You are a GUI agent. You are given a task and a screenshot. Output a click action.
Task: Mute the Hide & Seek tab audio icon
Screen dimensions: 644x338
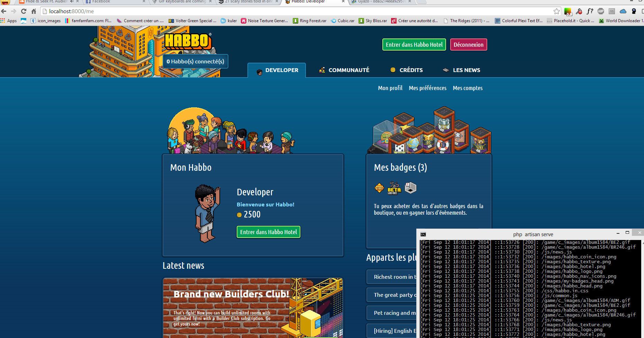(72, 2)
